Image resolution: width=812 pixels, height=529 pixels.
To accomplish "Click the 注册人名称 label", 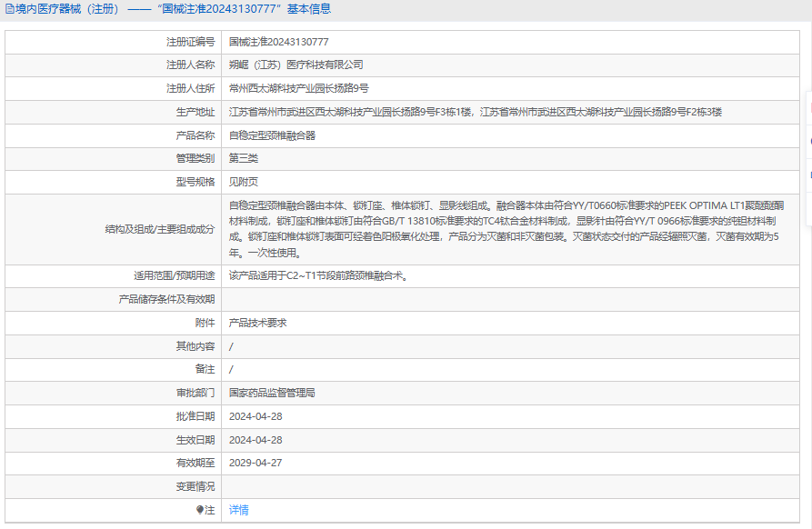I will [x=191, y=65].
